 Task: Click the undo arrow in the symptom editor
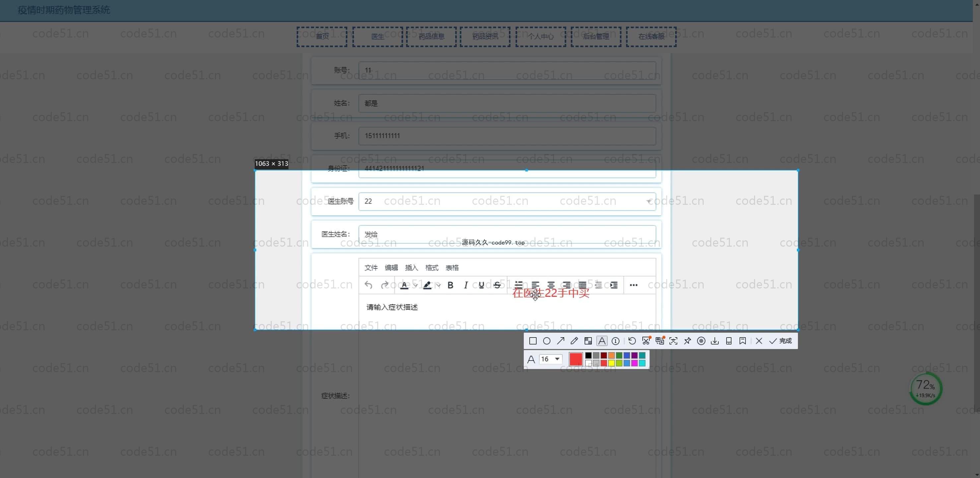click(x=368, y=285)
